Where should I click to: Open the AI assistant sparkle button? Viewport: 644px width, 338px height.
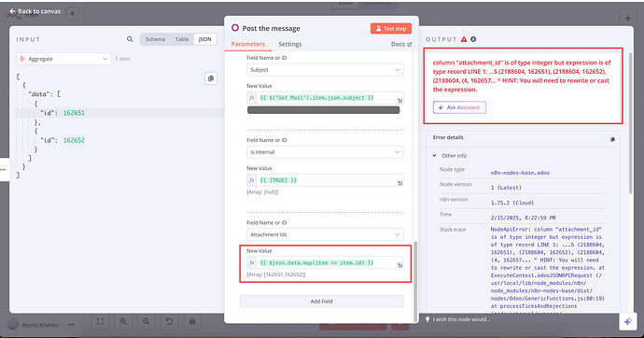[x=627, y=321]
